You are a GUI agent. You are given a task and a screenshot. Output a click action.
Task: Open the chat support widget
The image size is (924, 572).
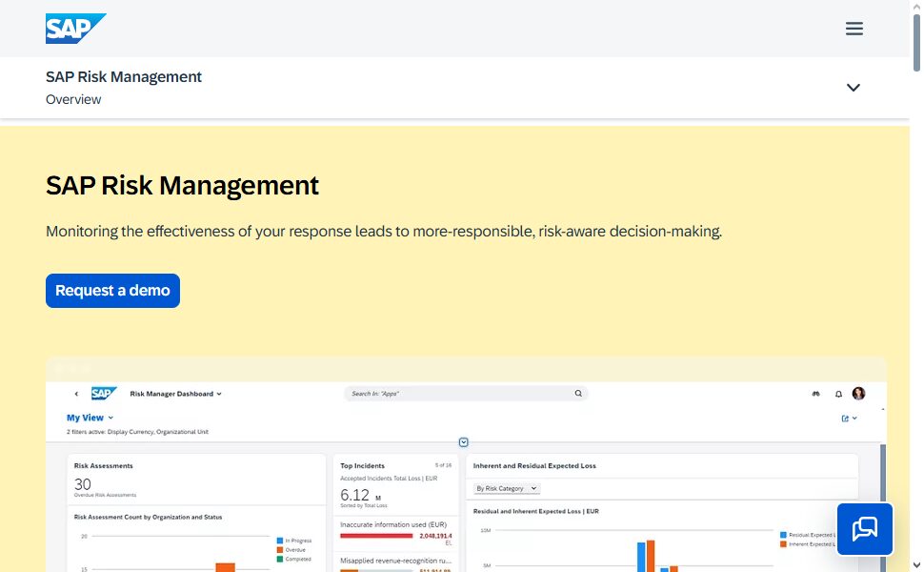click(x=865, y=529)
